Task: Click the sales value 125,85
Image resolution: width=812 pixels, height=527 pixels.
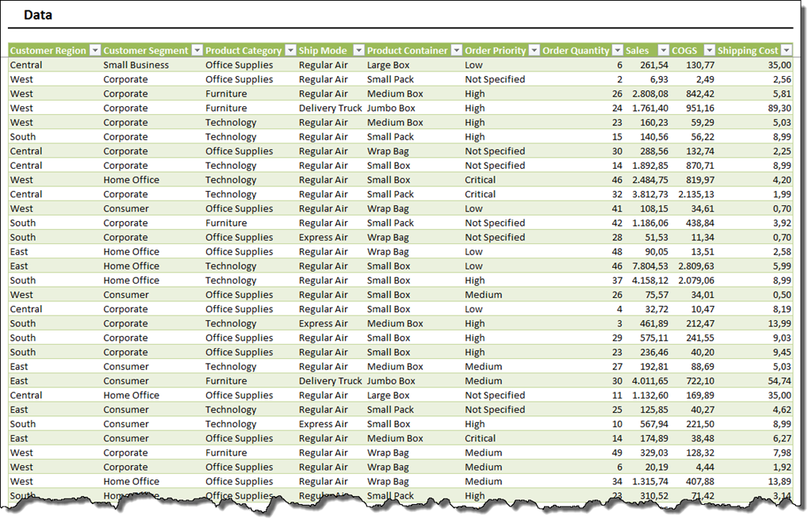Action: pyautogui.click(x=654, y=410)
